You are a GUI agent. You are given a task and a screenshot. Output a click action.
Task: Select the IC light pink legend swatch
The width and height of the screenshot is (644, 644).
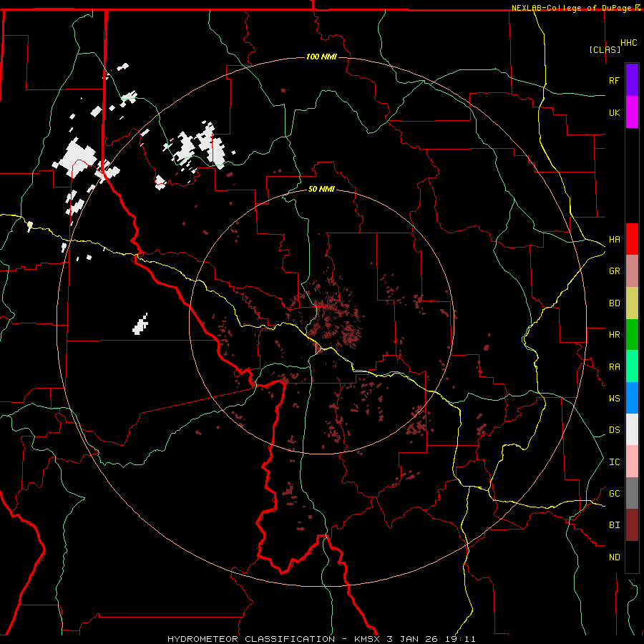[x=632, y=462]
